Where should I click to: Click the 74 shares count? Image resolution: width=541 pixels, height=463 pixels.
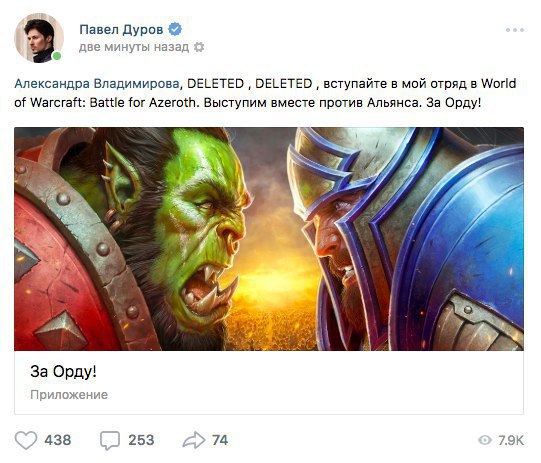point(220,440)
